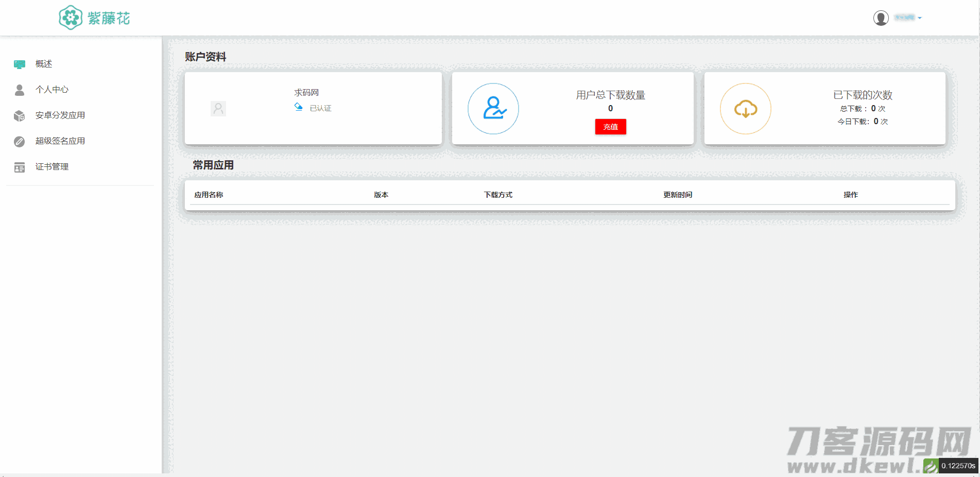The image size is (980, 477).
Task: Go to 超级签名应用 page
Action: point(60,141)
